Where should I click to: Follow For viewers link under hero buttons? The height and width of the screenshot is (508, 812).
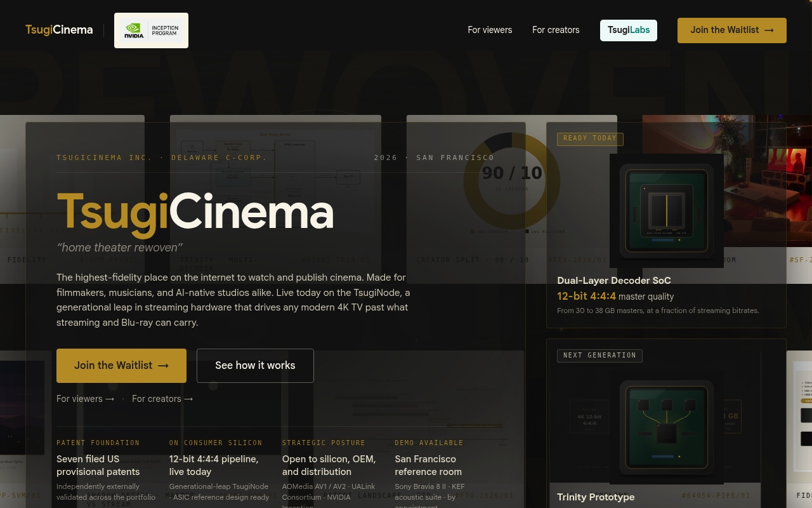86,399
